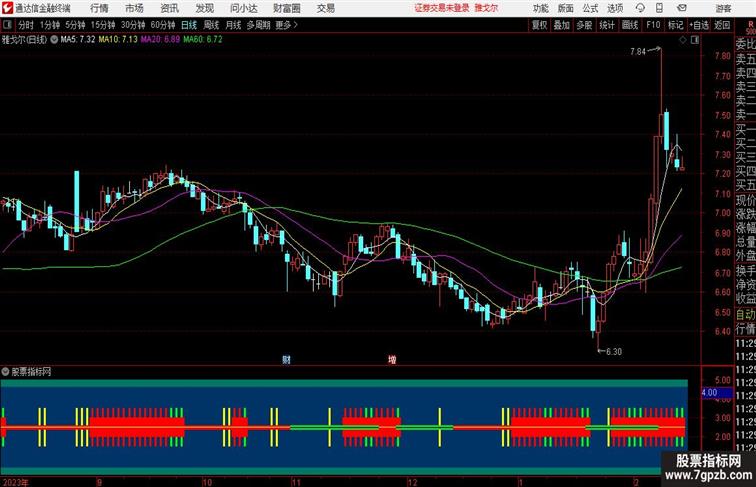
Task: Click the red 雅戈尔 stock name in the title bar
Action: coord(486,8)
